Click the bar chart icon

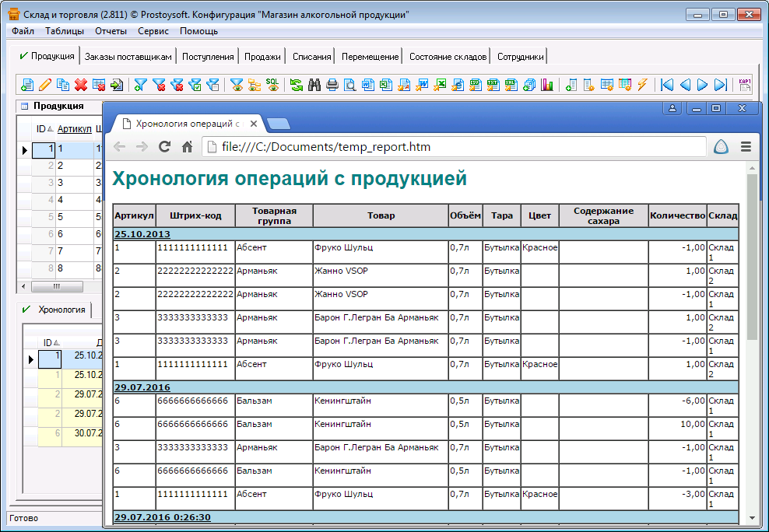coord(547,85)
